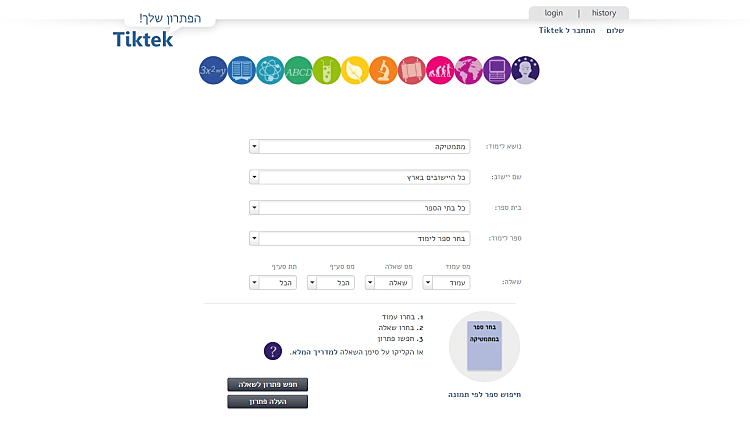
Task: Open the תת סעיף subsection dropdown
Action: tap(273, 283)
